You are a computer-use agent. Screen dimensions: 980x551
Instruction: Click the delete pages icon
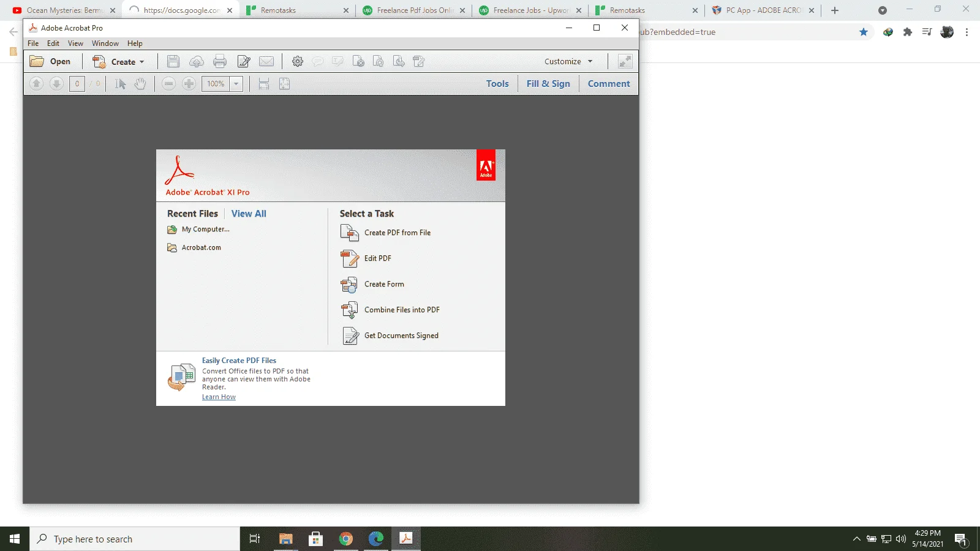click(359, 61)
